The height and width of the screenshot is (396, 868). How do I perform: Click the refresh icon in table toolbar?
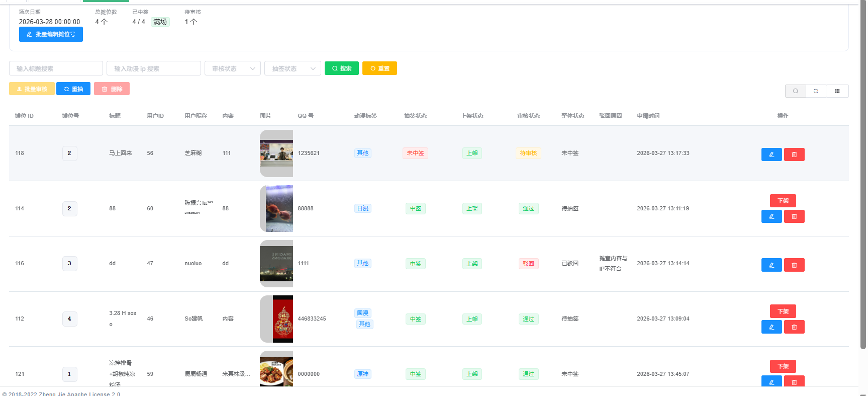coord(816,91)
